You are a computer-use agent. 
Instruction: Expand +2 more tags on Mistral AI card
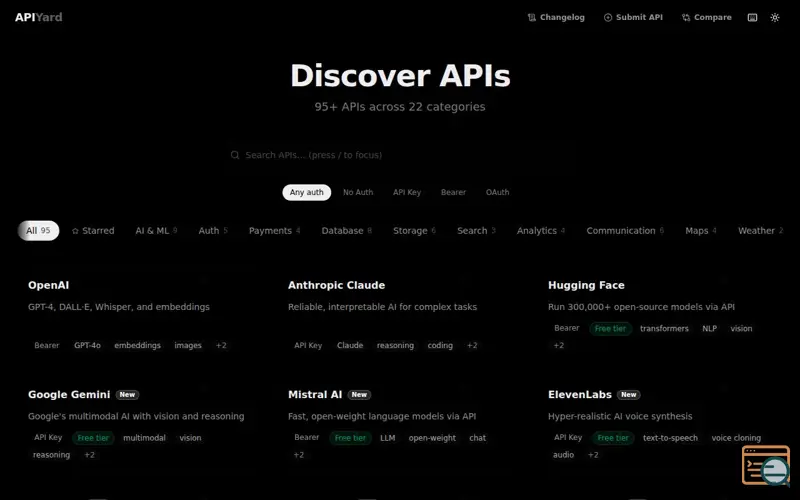[x=298, y=455]
